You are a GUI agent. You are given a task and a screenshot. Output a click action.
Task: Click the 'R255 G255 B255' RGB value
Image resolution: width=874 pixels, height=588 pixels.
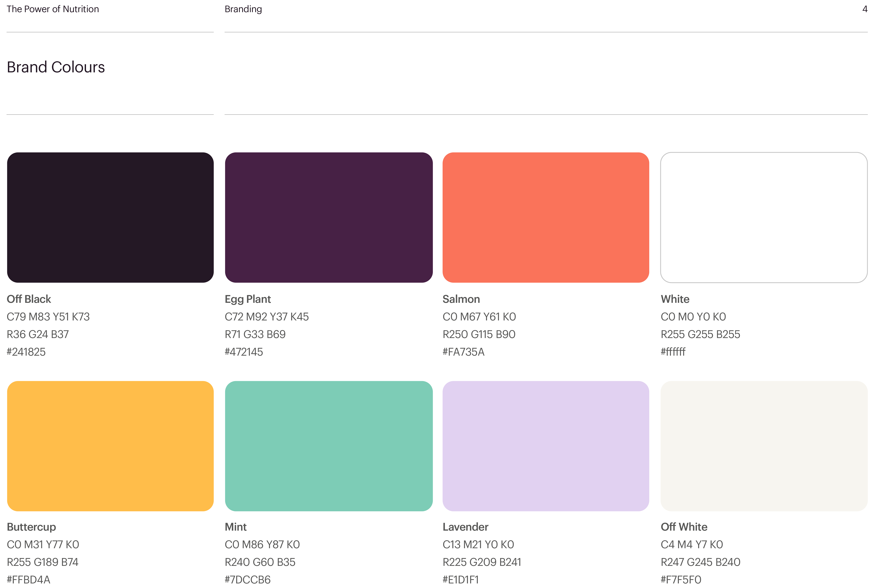[x=701, y=334]
